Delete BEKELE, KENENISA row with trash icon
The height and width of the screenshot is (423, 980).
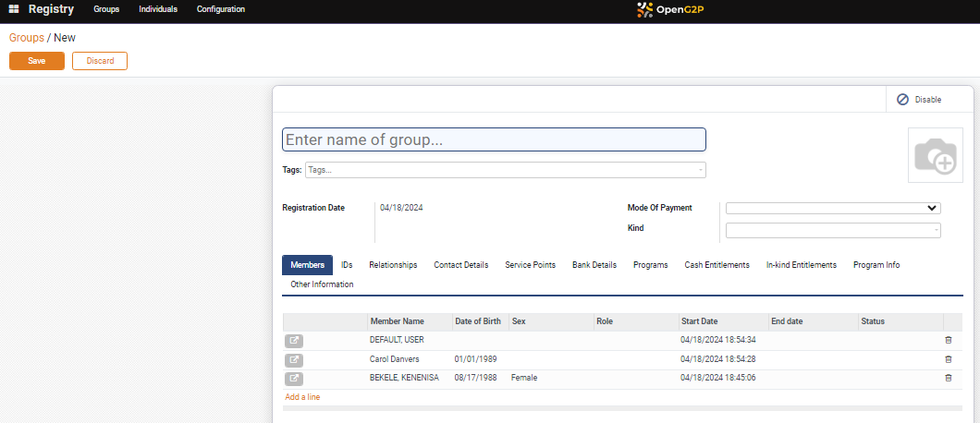948,379
